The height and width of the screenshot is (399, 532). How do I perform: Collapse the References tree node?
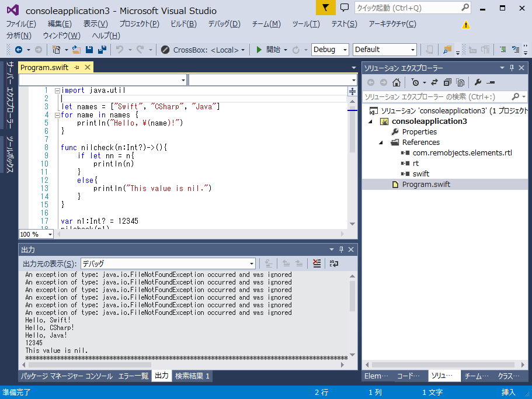coord(381,143)
